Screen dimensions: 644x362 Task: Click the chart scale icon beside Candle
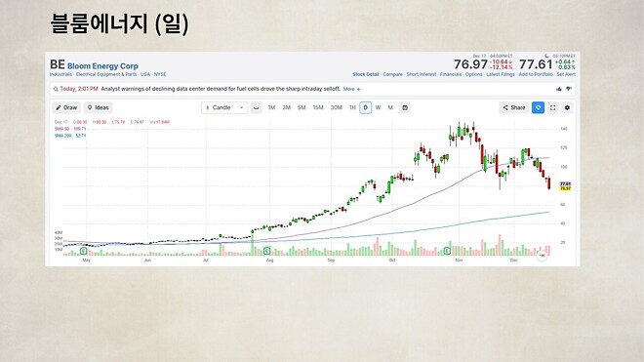pos(257,107)
